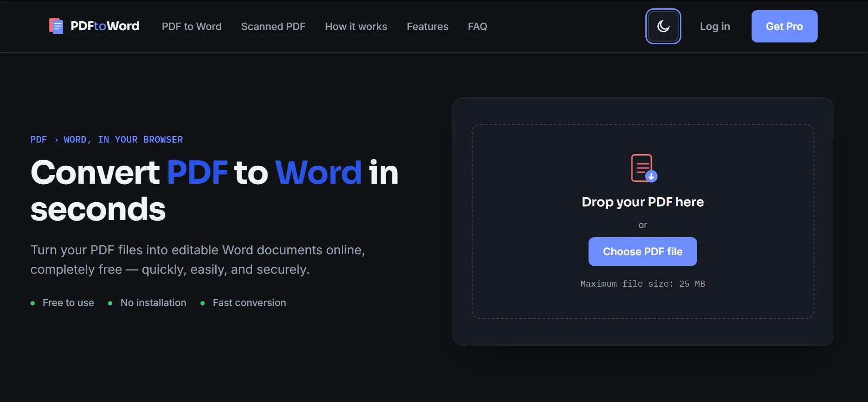
Task: Click the PDFtoWord logo icon
Action: tap(56, 26)
